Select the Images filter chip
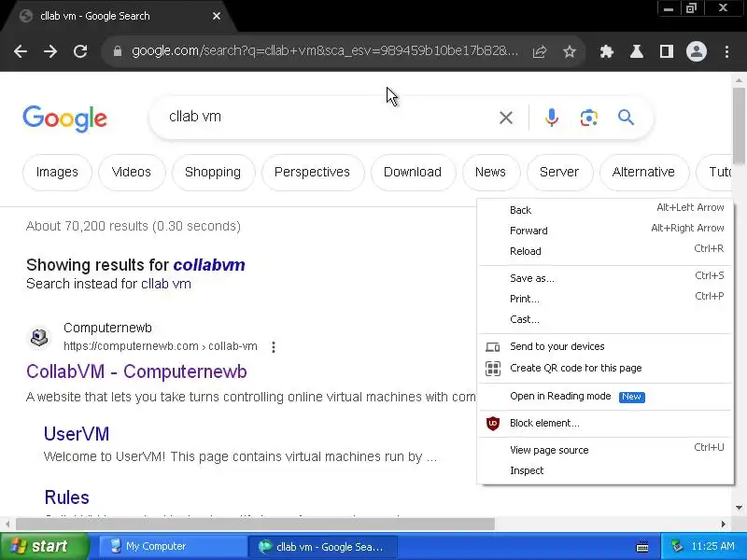Viewport: 747px width, 560px height. coord(57,172)
